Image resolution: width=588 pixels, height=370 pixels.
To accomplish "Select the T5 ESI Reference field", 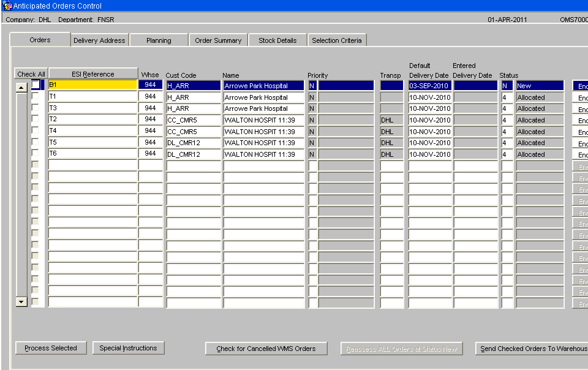I will [92, 142].
